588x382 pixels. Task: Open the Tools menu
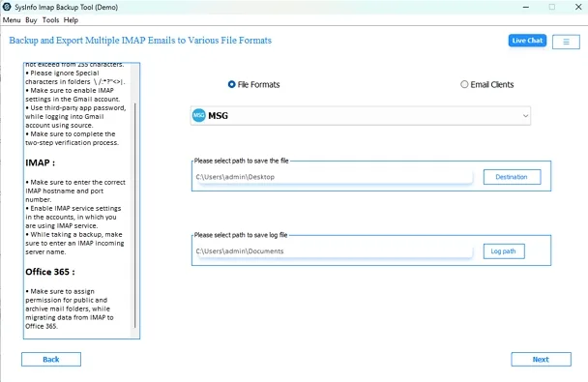point(50,20)
